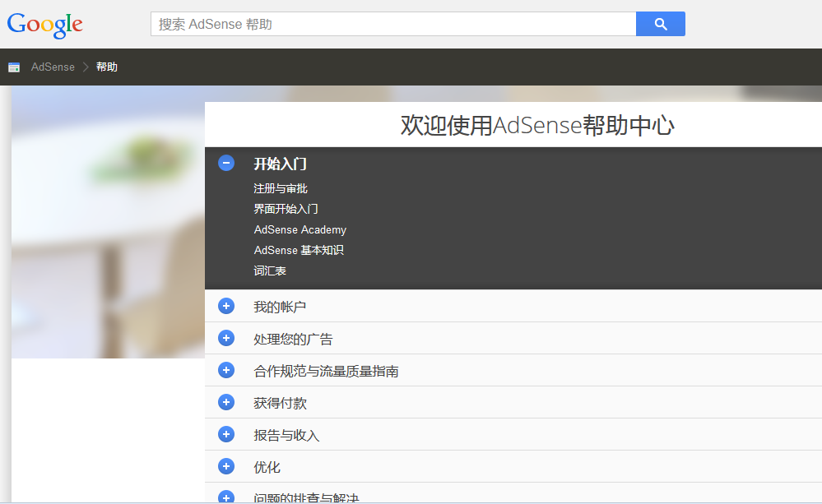Click the AdSense product icon in breadcrumb
This screenshot has width=822, height=504.
[x=14, y=67]
